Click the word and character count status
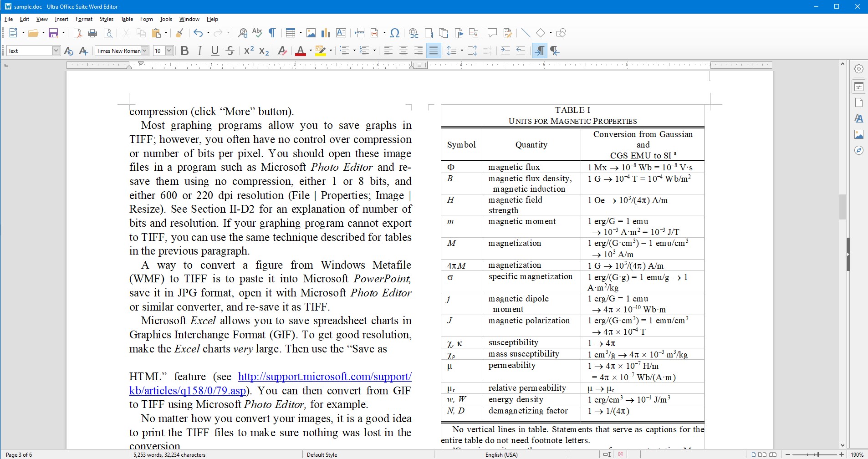The width and height of the screenshot is (868, 459). (169, 454)
